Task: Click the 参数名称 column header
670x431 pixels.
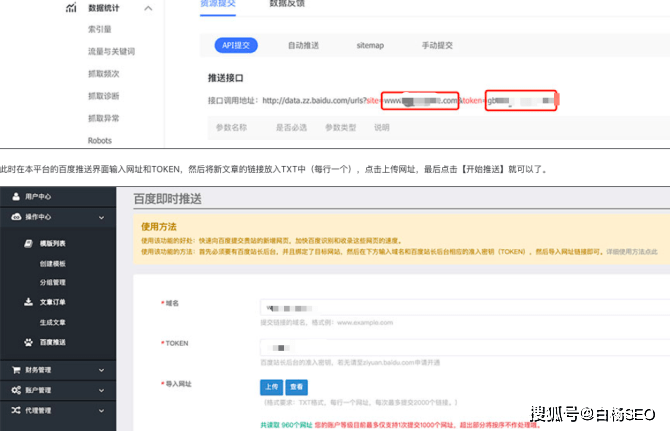Action: [231, 127]
